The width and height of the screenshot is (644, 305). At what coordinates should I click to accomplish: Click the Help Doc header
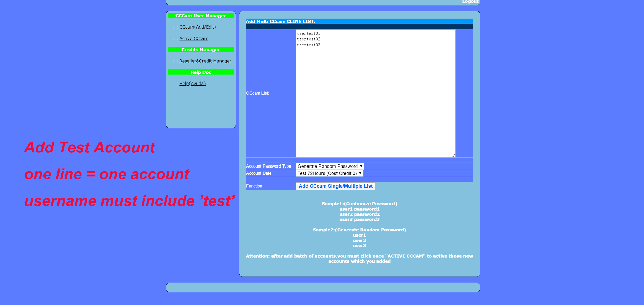pyautogui.click(x=200, y=72)
